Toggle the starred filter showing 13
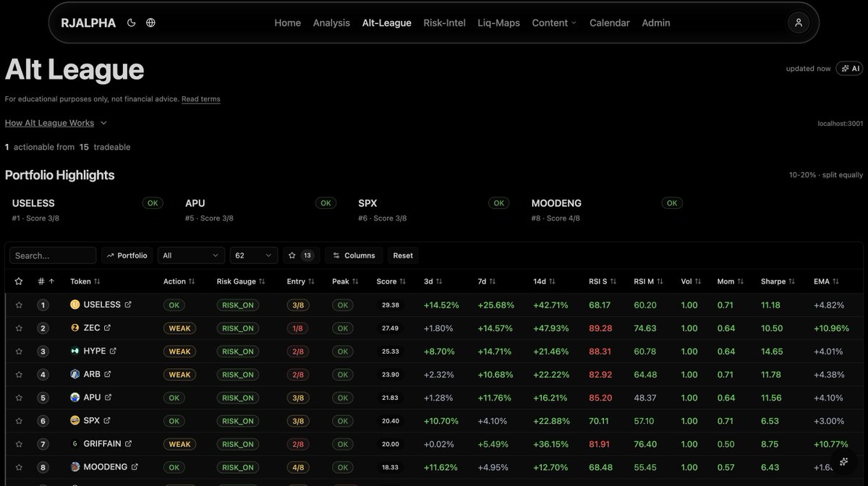 301,255
